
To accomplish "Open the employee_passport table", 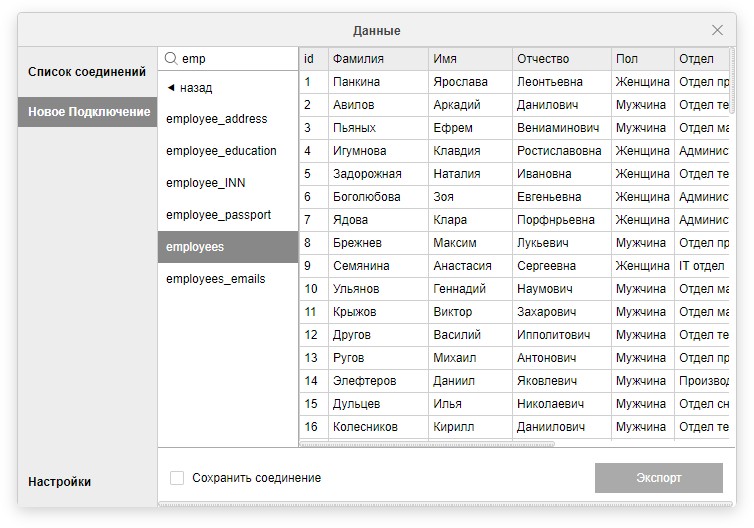I will click(x=218, y=215).
